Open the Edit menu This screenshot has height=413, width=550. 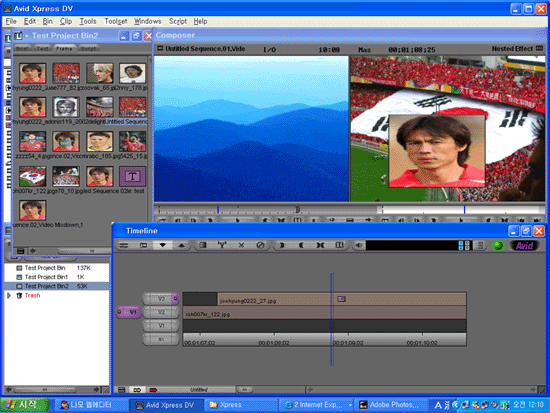30,21
